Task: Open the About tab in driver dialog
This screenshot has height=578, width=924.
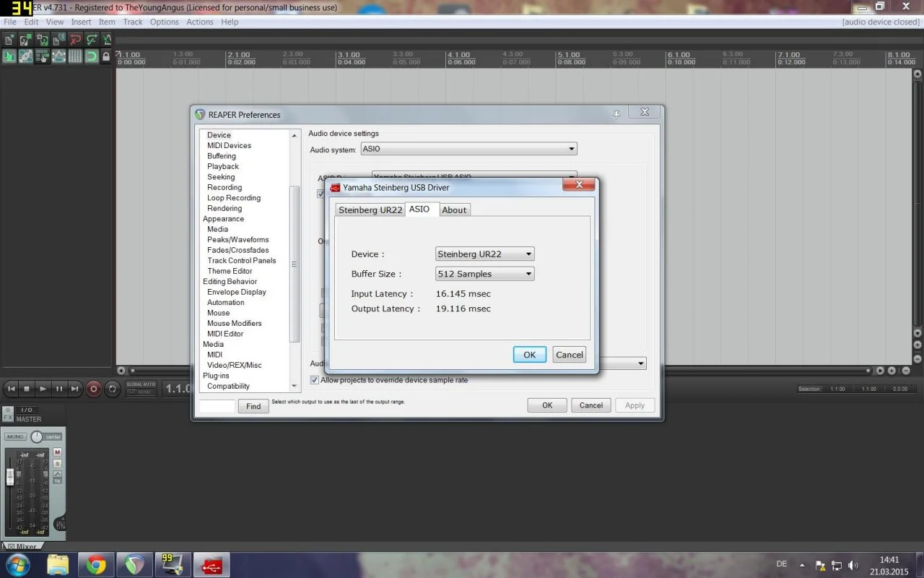Action: [454, 210]
